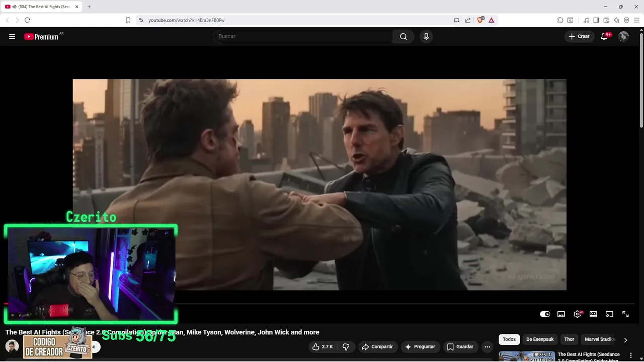Toggle the browser sidebar panel

[596, 20]
